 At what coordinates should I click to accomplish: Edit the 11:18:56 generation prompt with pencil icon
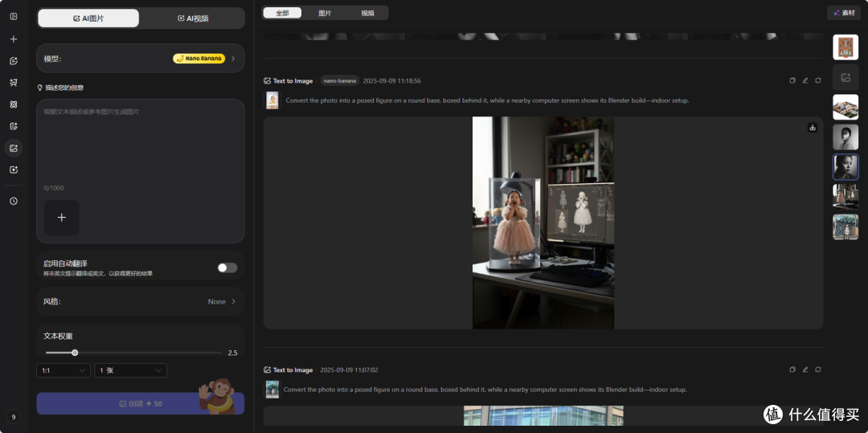[805, 81]
